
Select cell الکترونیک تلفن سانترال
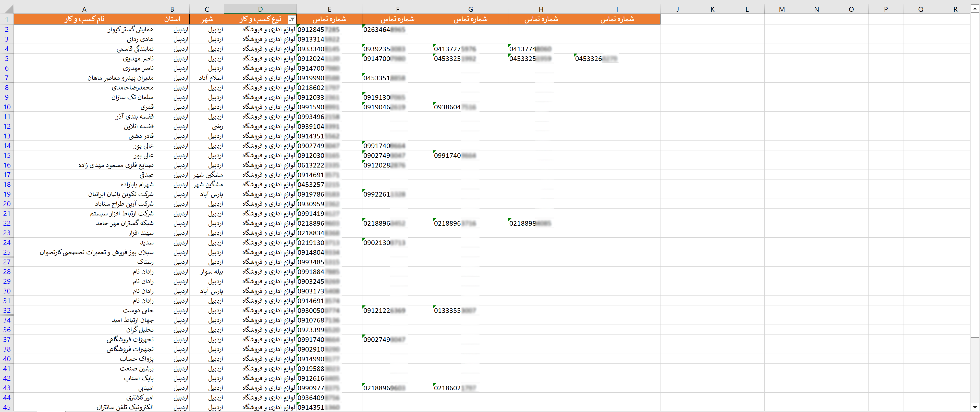tap(84, 407)
